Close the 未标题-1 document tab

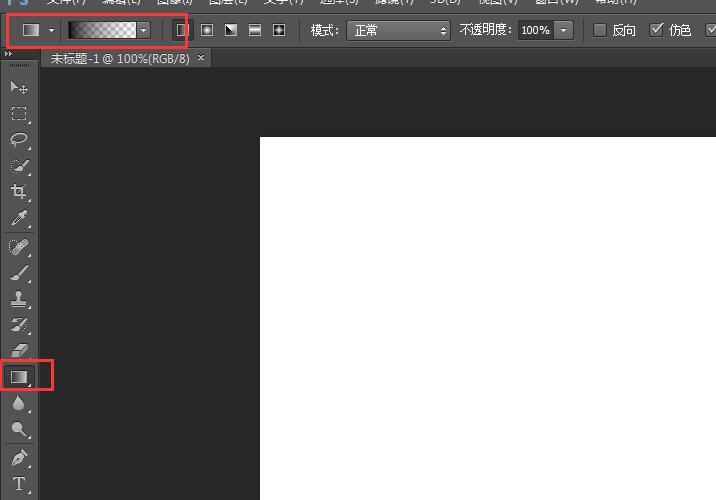pyautogui.click(x=201, y=58)
